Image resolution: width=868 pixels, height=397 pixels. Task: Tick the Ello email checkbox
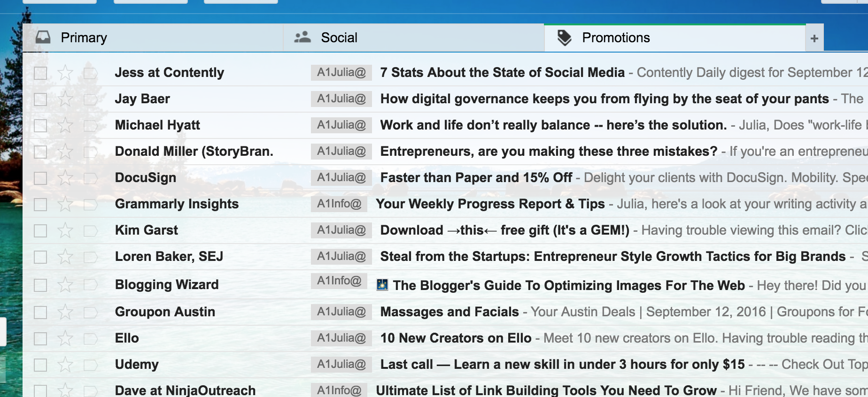tap(40, 339)
